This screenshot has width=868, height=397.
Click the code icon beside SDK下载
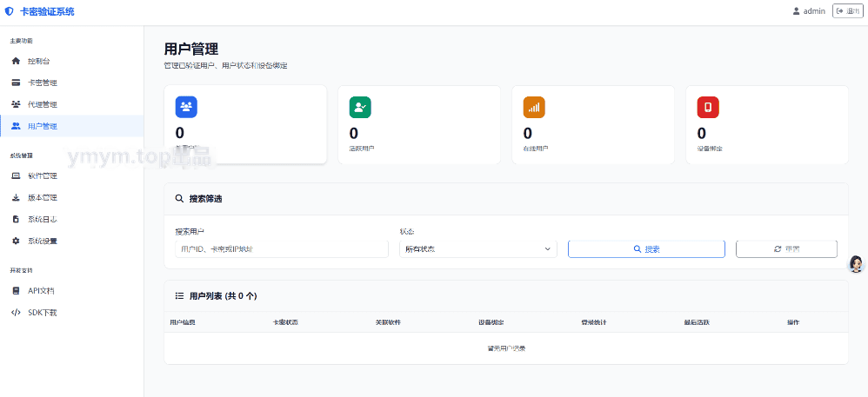click(x=16, y=313)
